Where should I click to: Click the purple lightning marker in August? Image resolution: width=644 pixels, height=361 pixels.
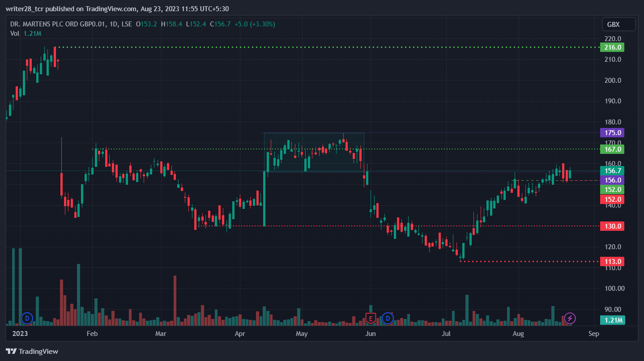pyautogui.click(x=570, y=319)
